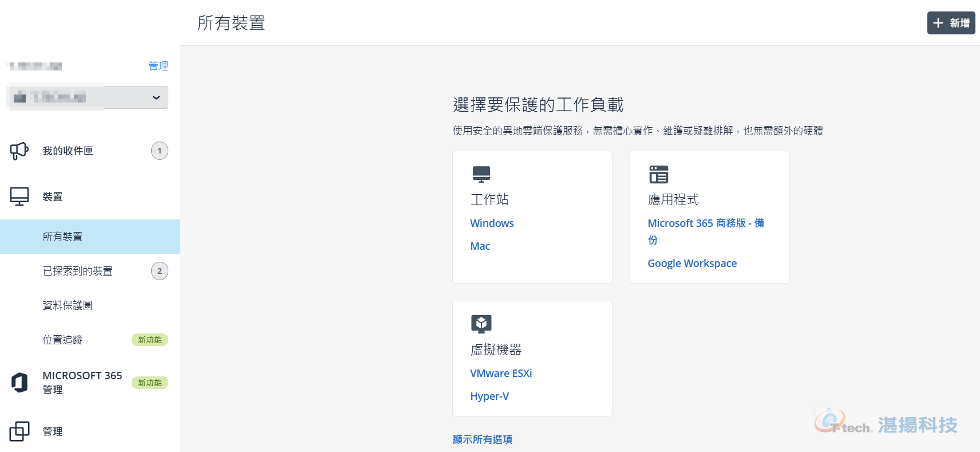
Task: Click the inbox count badge showing 1
Action: [x=160, y=151]
